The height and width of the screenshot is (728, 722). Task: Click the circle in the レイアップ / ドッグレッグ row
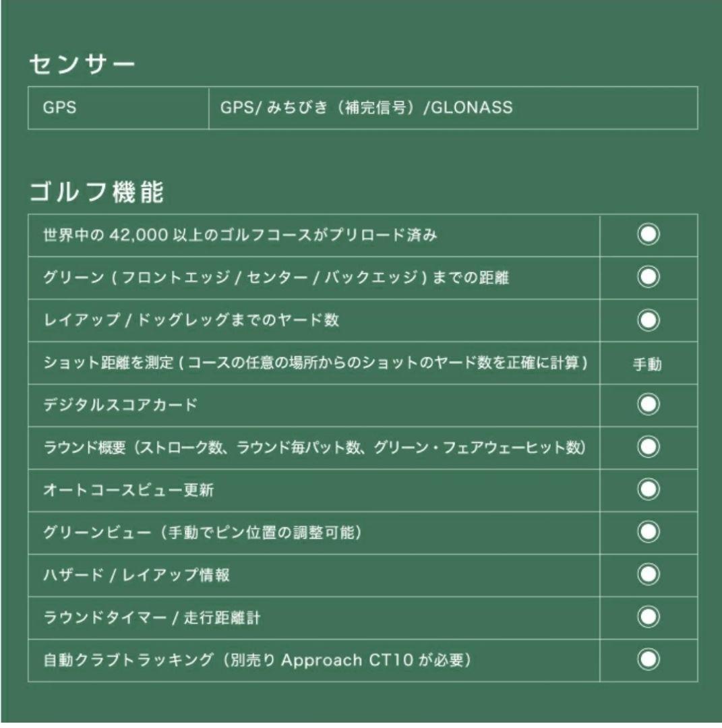[649, 320]
